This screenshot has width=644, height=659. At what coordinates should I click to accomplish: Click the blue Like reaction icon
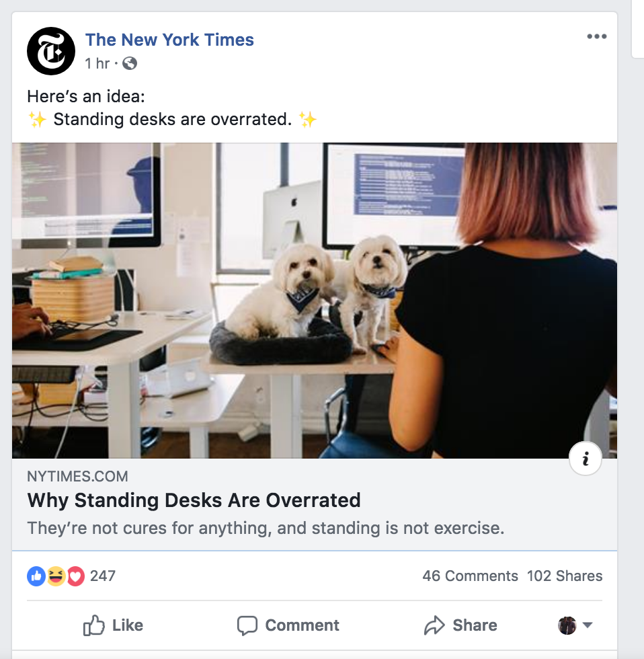(x=36, y=576)
